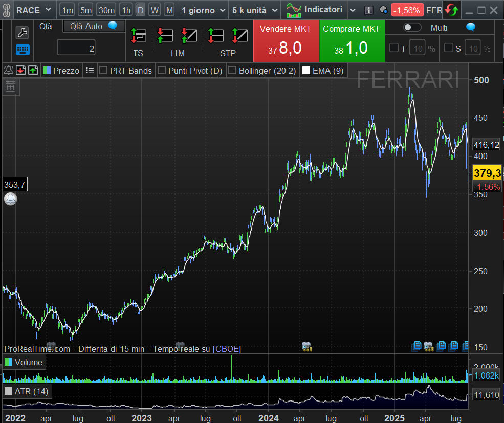Switch to the 30m timeframe

[x=106, y=10]
